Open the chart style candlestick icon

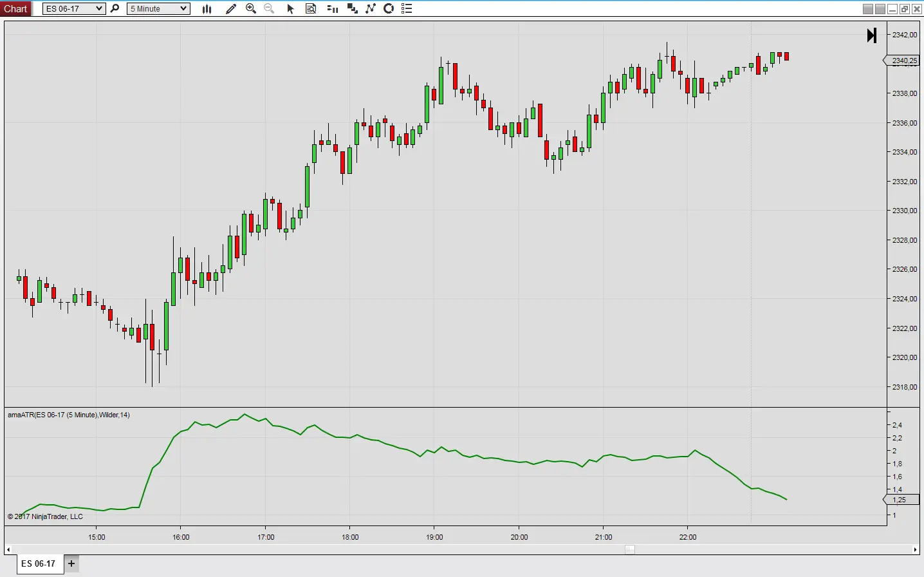tap(207, 8)
